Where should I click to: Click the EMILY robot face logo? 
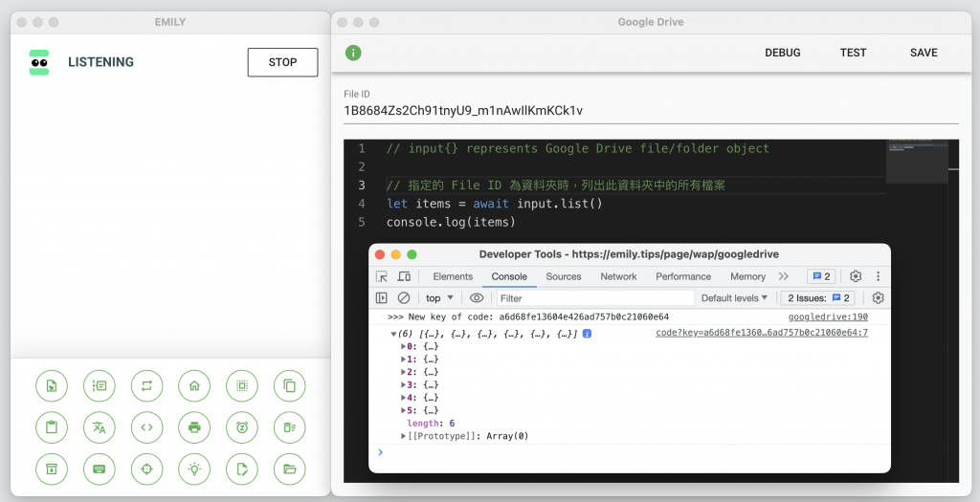[x=39, y=62]
